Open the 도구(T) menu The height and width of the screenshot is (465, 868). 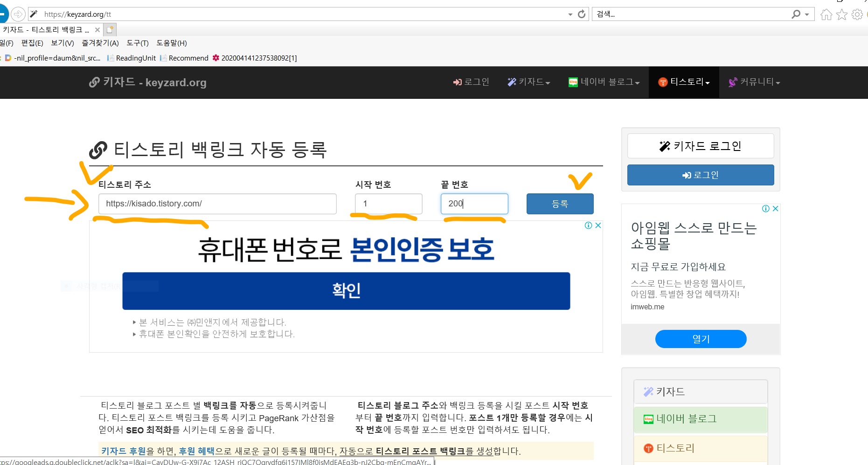[138, 43]
